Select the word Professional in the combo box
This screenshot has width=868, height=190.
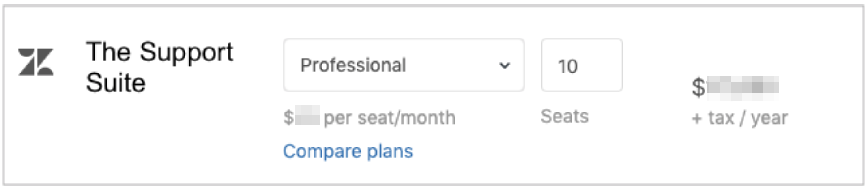(x=353, y=65)
